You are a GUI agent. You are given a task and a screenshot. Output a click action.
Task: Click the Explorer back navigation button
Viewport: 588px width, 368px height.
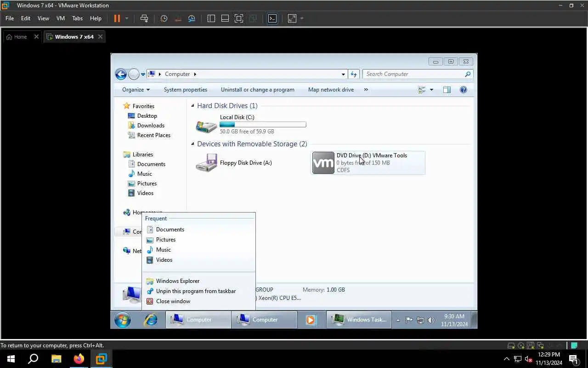(121, 74)
